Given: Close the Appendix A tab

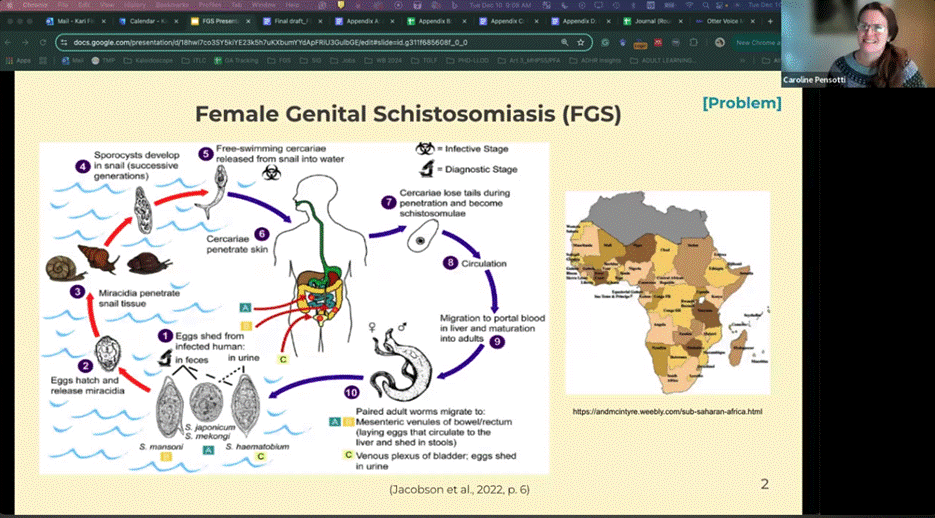Looking at the screenshot, I should point(394,20).
